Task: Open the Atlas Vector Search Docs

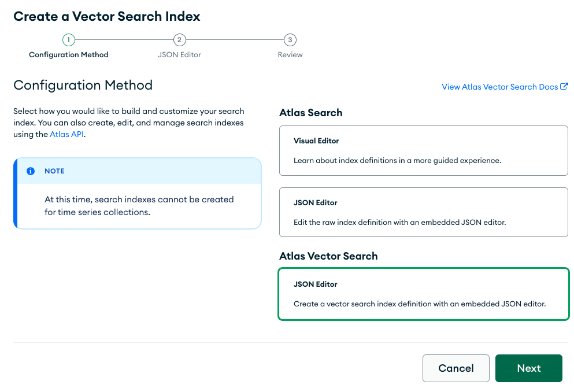Action: (x=501, y=87)
